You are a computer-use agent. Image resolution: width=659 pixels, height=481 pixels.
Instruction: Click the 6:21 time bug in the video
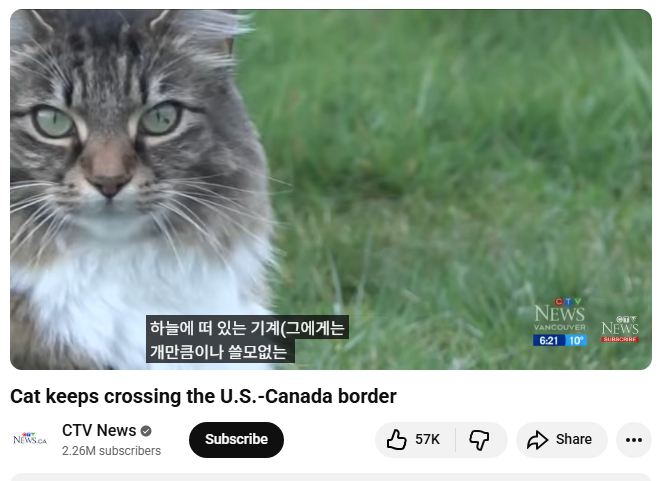[548, 340]
